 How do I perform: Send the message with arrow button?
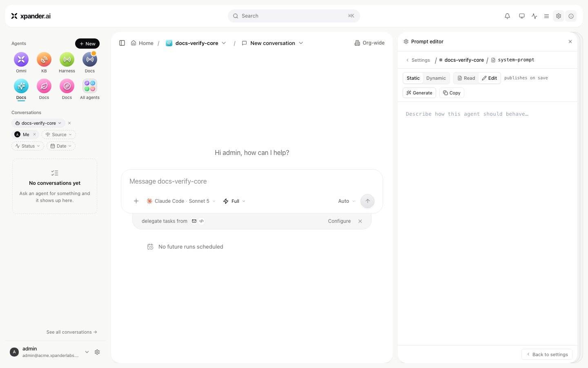(x=367, y=201)
